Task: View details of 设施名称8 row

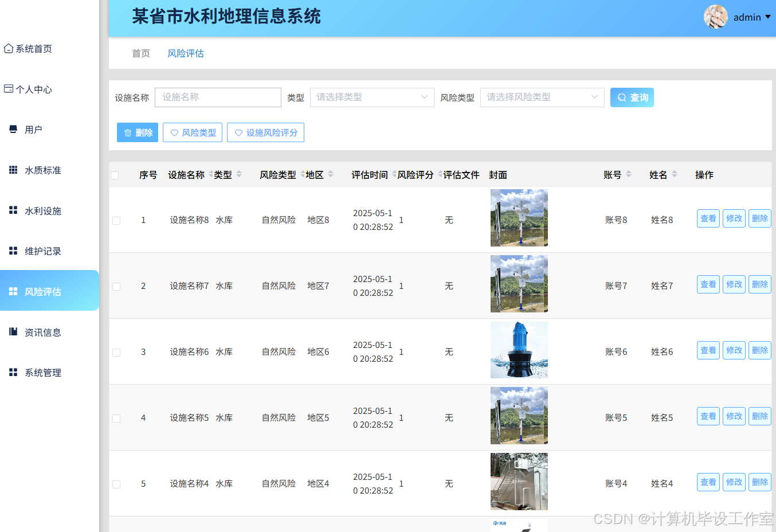Action: 708,218
